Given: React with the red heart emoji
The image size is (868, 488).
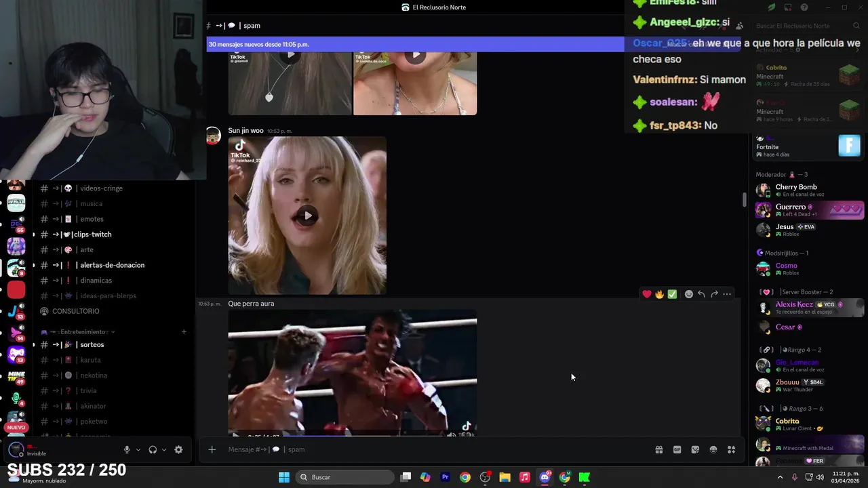Looking at the screenshot, I should pyautogui.click(x=647, y=294).
